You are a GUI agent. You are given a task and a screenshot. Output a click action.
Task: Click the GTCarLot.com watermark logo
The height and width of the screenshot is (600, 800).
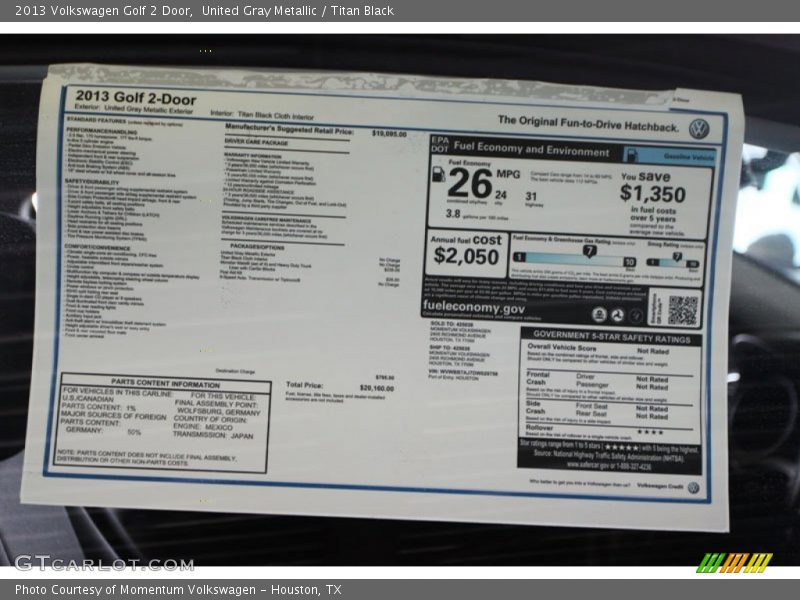[103, 562]
